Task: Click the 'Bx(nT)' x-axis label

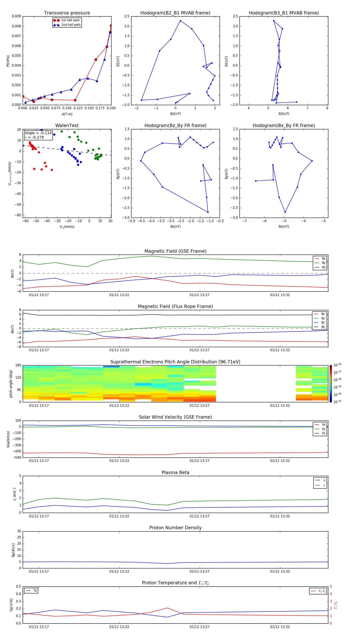Action: click(x=284, y=227)
